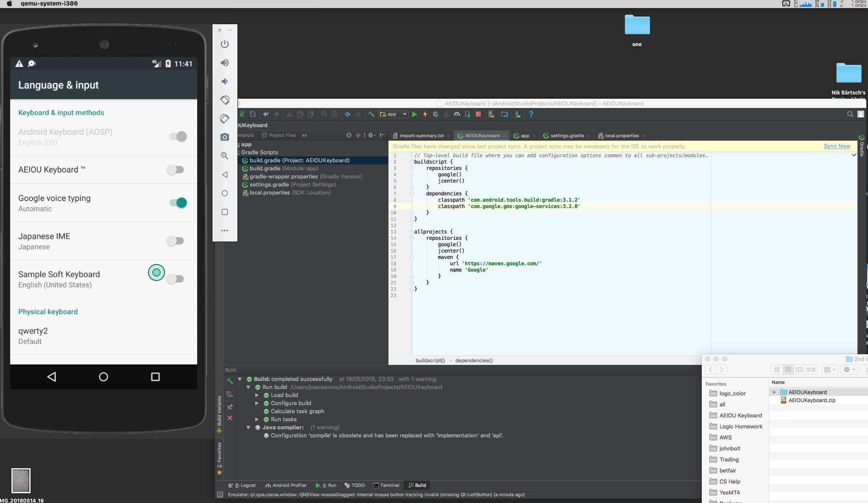
Task: Enable the AEIOU Keyboard toggle
Action: point(175,170)
